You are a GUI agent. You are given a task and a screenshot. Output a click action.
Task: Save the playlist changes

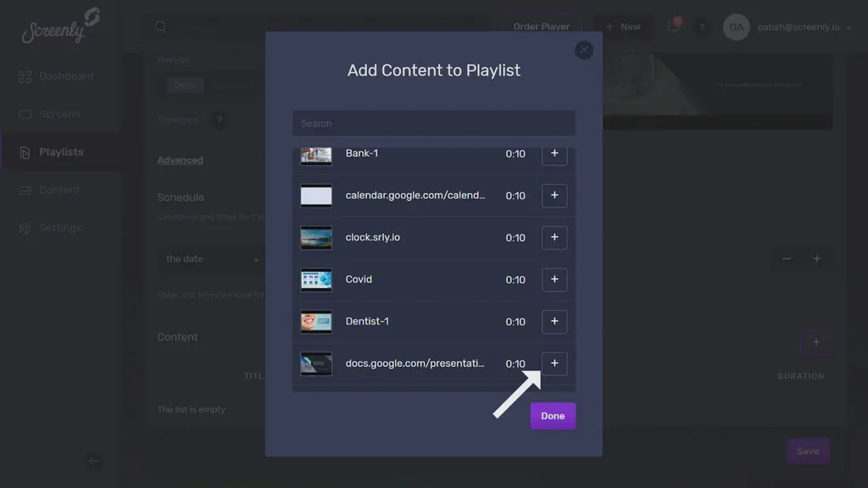click(x=807, y=451)
